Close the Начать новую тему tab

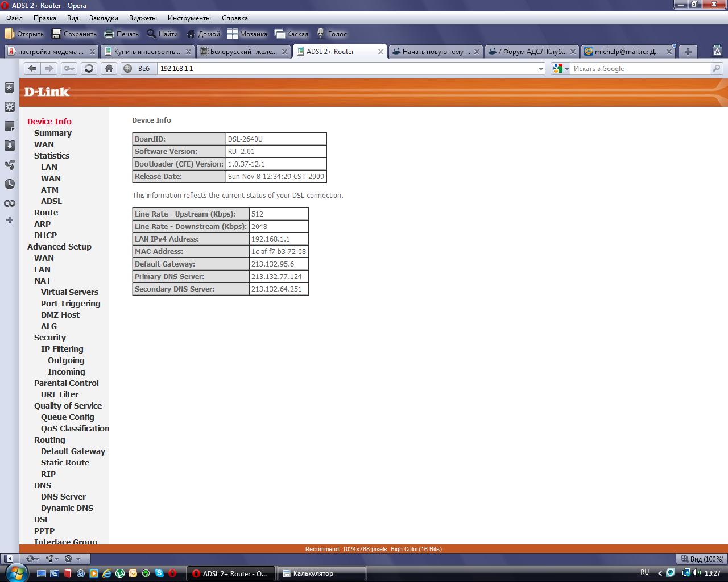(x=477, y=52)
